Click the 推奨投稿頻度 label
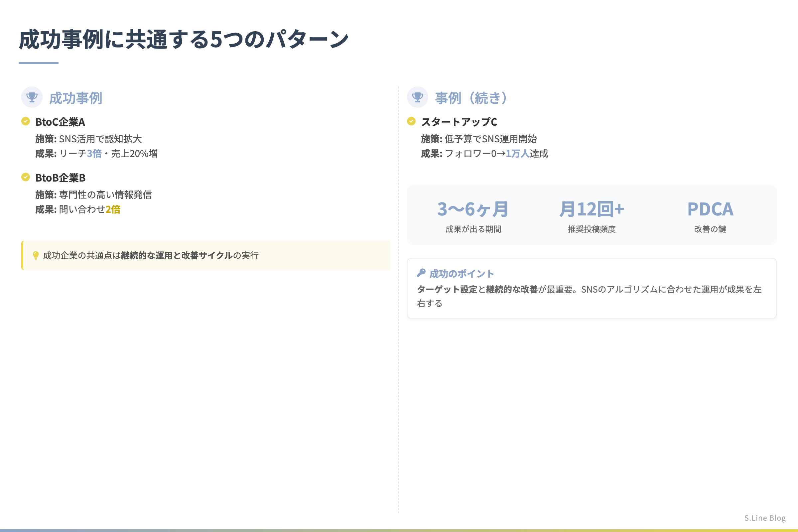The height and width of the screenshot is (532, 798). coord(592,229)
